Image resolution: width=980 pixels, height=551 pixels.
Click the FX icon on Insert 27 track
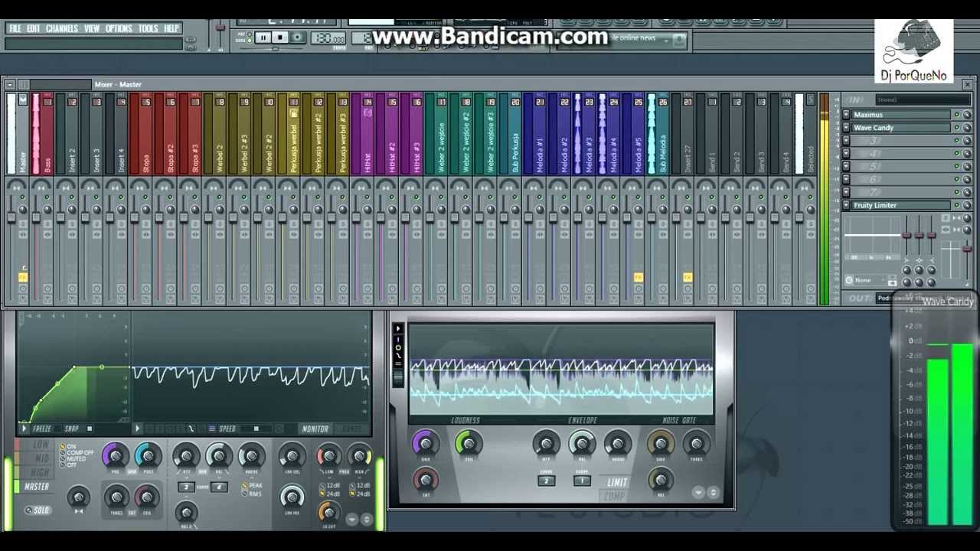pyautogui.click(x=688, y=277)
